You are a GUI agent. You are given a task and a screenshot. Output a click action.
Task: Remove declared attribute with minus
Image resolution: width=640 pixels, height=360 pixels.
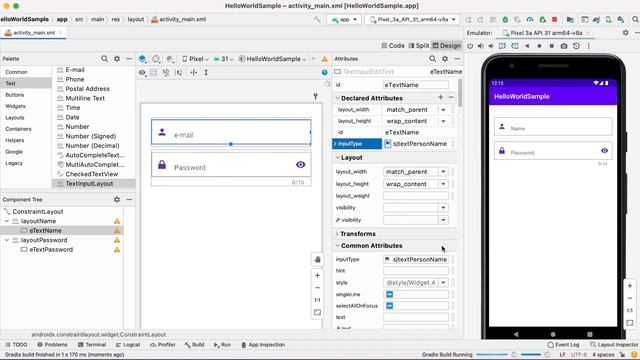451,98
